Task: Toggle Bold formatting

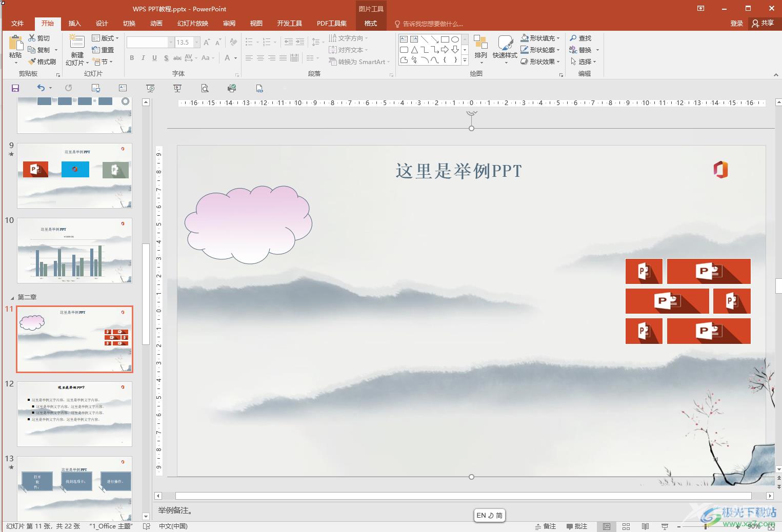Action: pos(132,58)
